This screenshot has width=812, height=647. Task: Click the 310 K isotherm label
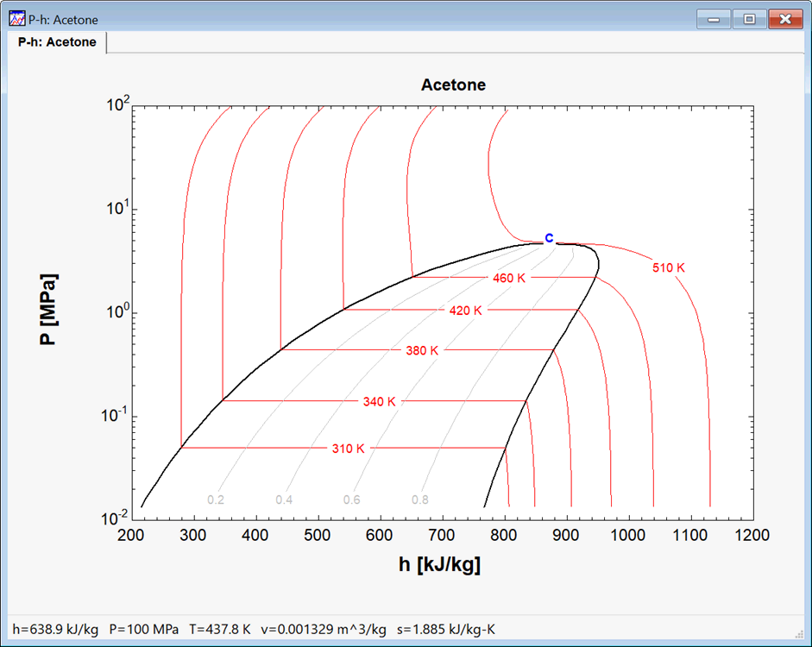349,449
